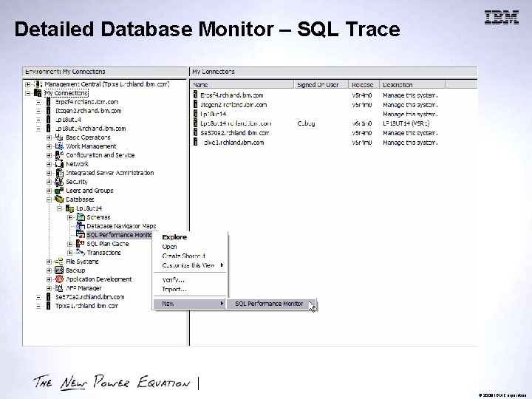Click the SQL Performance Monitors tree icon
The width and height of the screenshot is (532, 399).
coord(81,235)
